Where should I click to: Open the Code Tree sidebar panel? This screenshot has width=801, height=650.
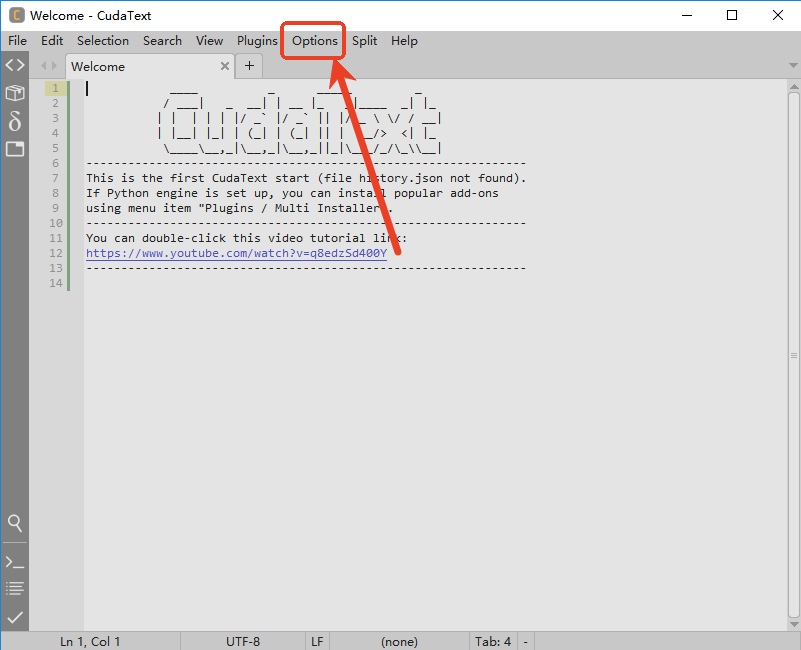point(15,64)
